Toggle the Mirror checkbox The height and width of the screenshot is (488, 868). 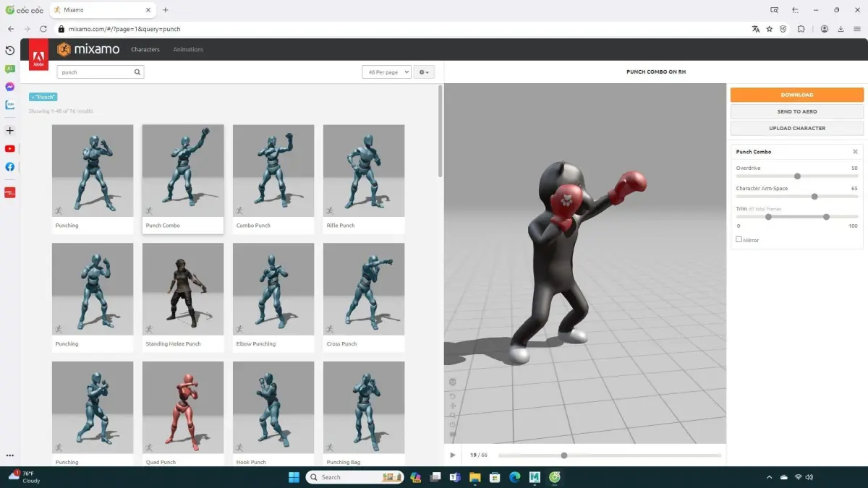pyautogui.click(x=739, y=239)
